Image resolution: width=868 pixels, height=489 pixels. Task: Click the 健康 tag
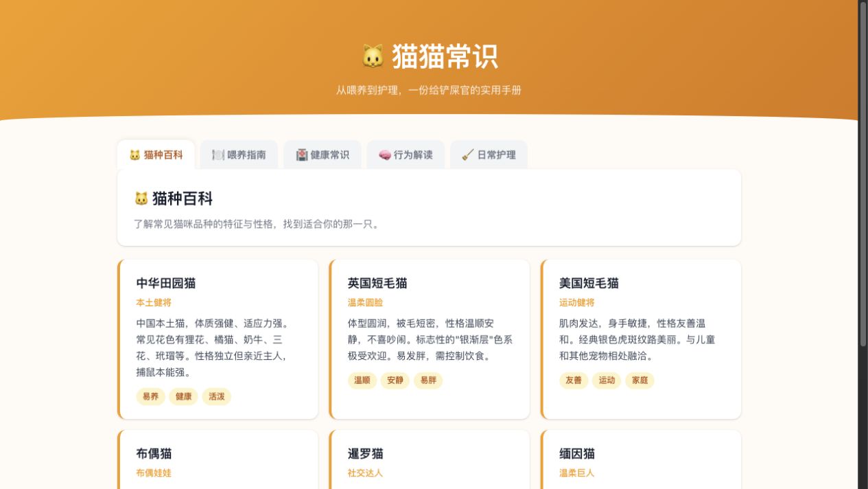pyautogui.click(x=183, y=396)
